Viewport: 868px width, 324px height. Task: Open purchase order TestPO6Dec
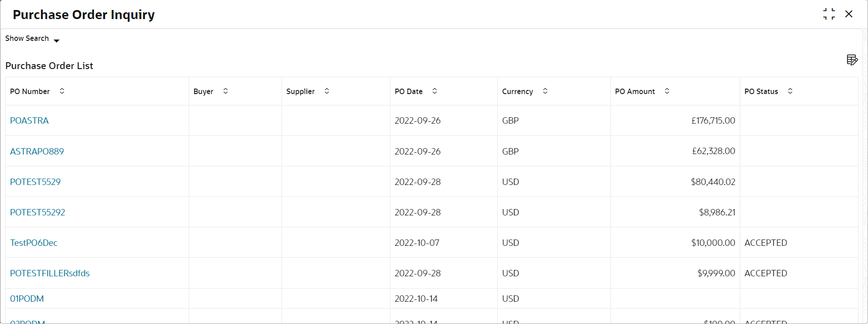point(34,243)
